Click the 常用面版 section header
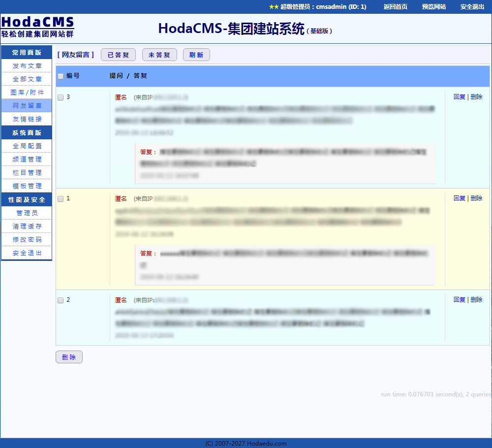The height and width of the screenshot is (448, 492). tap(27, 52)
